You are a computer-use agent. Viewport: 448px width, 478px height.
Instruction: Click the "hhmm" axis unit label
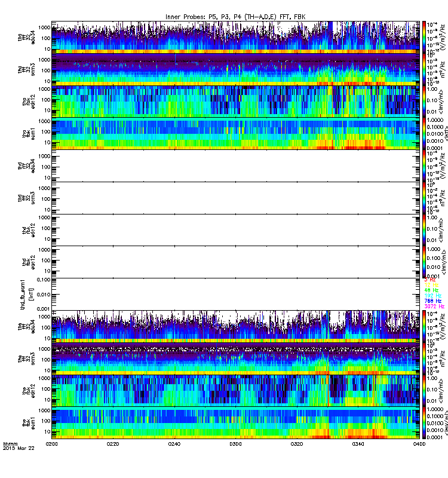[10, 444]
